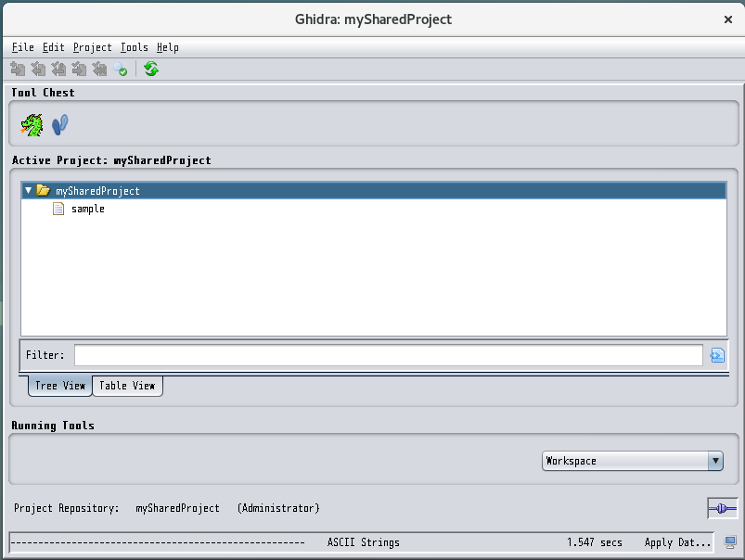Click the Running Tools heading
The height and width of the screenshot is (560, 745).
[53, 426]
